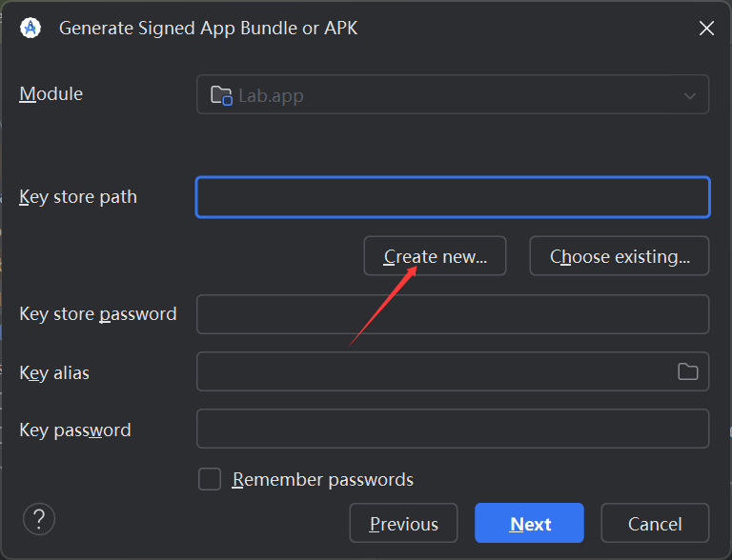Enable the Remember passwords checkbox
The image size is (732, 560).
pos(210,479)
